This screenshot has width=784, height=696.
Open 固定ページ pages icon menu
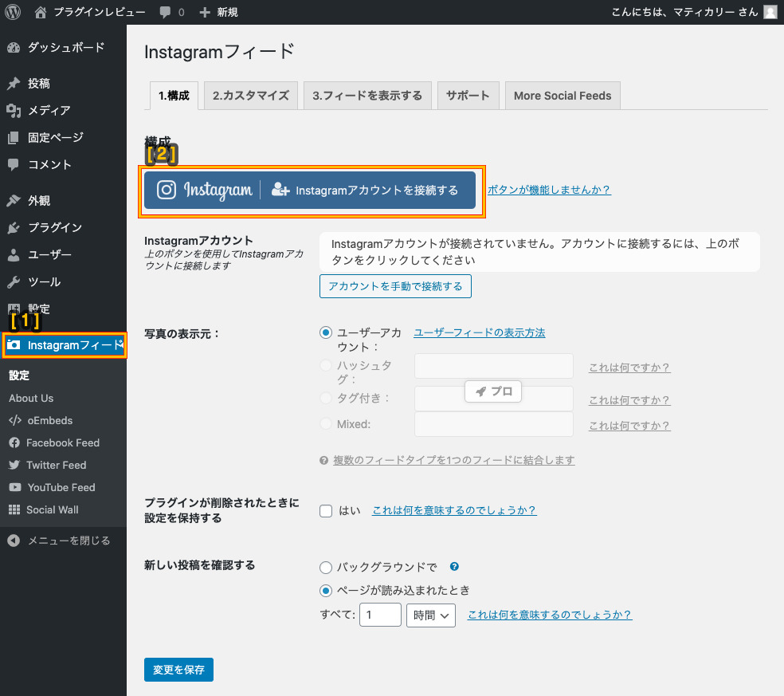(14, 138)
